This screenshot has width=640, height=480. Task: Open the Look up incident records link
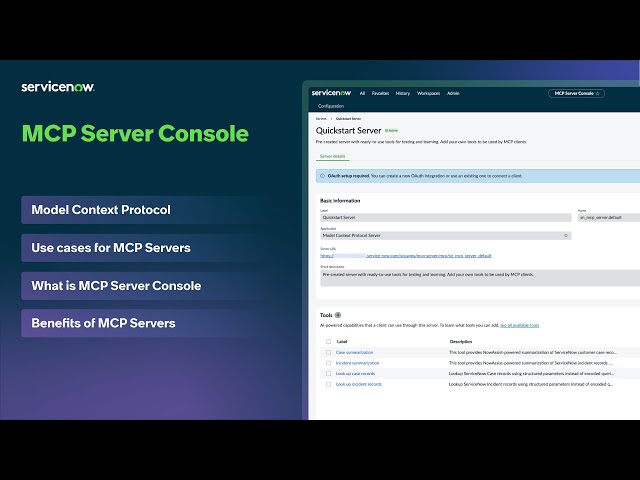[358, 384]
